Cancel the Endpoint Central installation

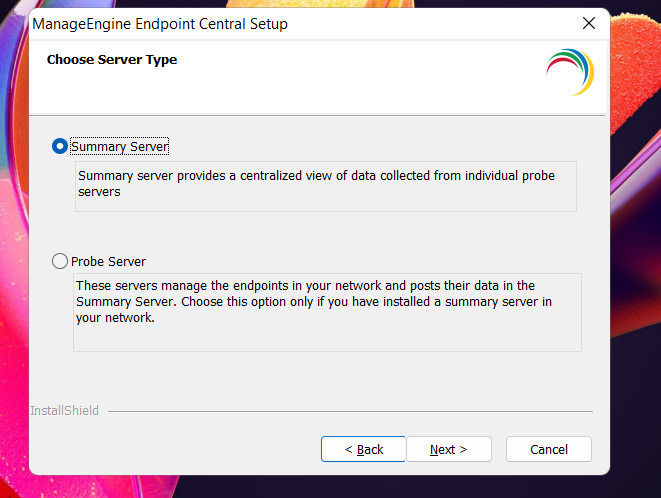(548, 449)
